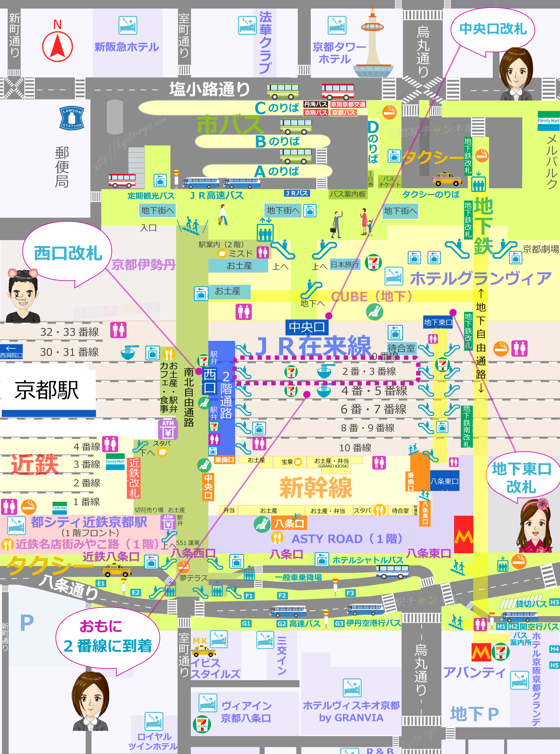Click the B のりば bus stop label
Viewport: 560px width, 754px height.
(x=277, y=141)
